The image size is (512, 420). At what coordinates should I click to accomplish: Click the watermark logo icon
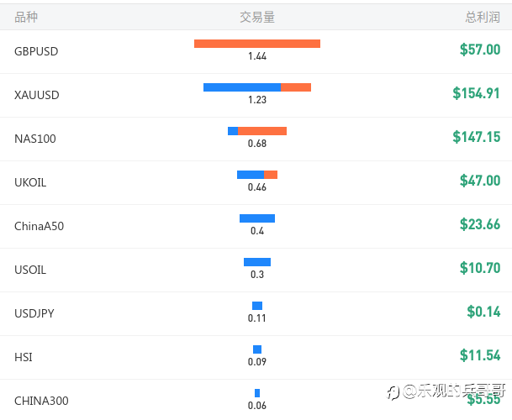tap(393, 392)
